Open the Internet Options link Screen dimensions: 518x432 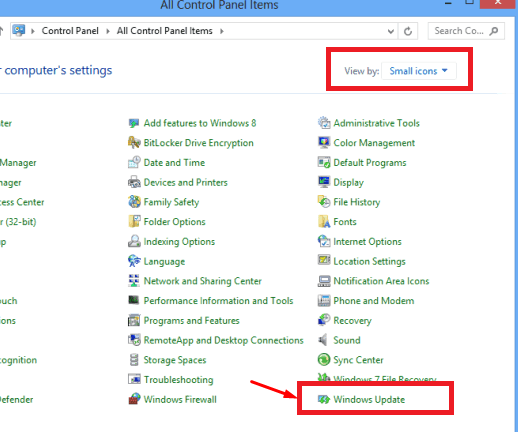pos(368,242)
